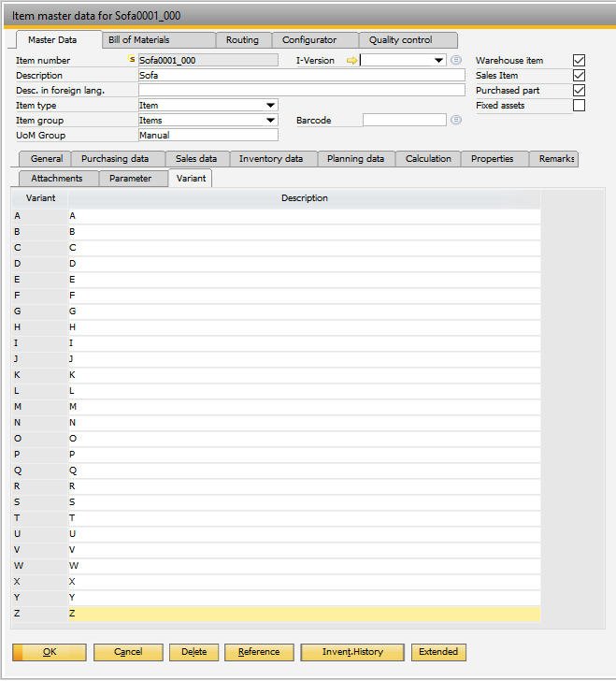Go to the Attachments tab

[57, 179]
